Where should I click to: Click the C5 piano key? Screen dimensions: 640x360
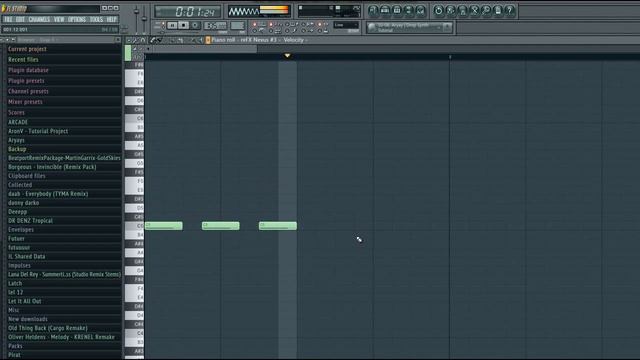pos(135,226)
